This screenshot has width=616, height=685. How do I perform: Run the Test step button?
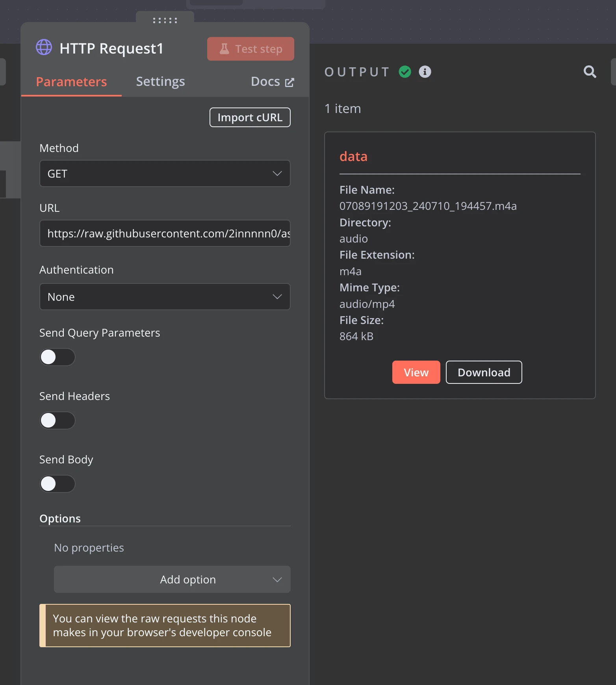click(x=250, y=49)
